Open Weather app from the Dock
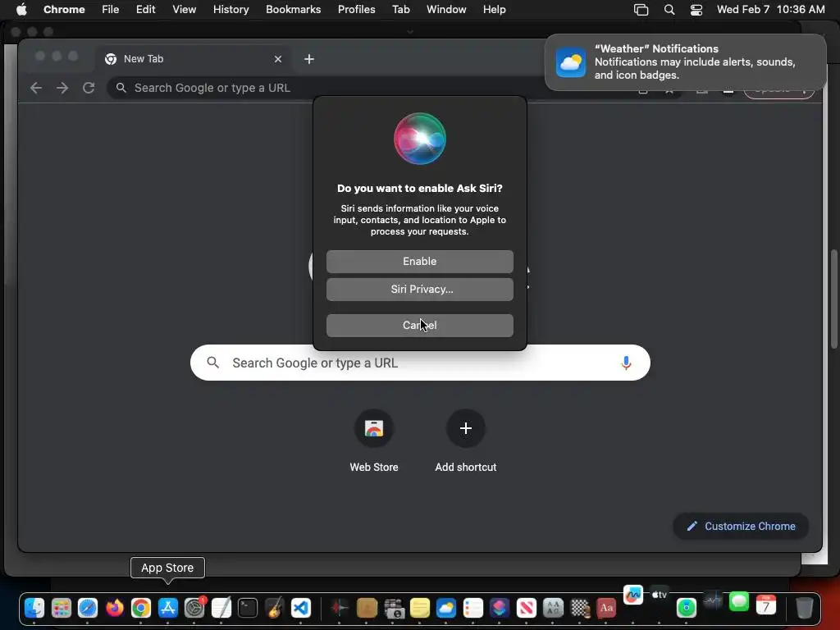This screenshot has width=840, height=630. tap(446, 608)
